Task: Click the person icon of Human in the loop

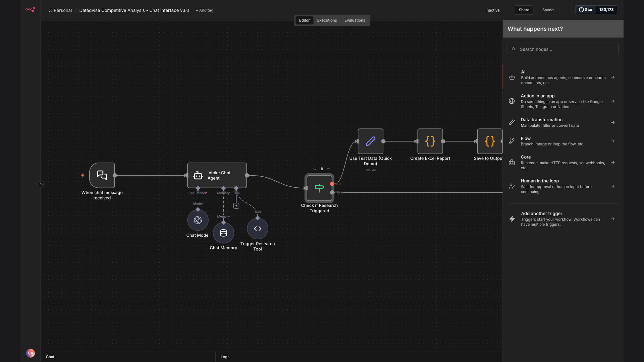Action: tap(512, 186)
